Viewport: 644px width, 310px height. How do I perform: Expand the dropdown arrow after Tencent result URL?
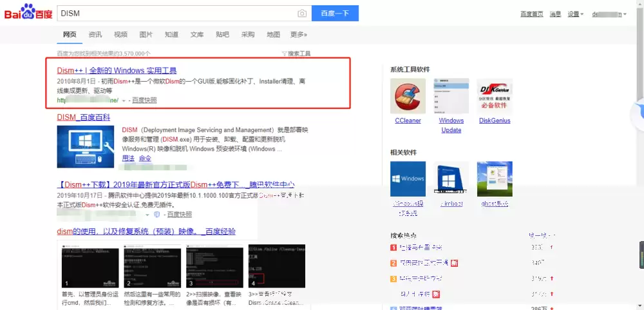click(147, 215)
